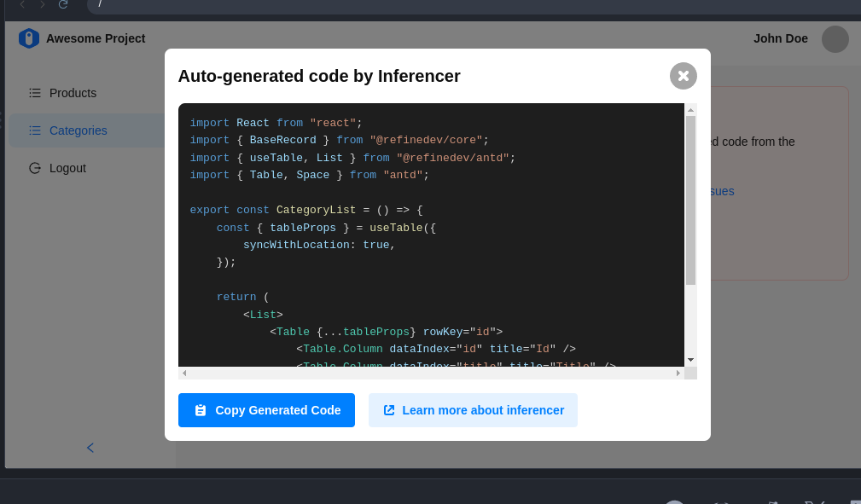
Task: Click the Awesome Project logo icon
Action: click(x=28, y=38)
